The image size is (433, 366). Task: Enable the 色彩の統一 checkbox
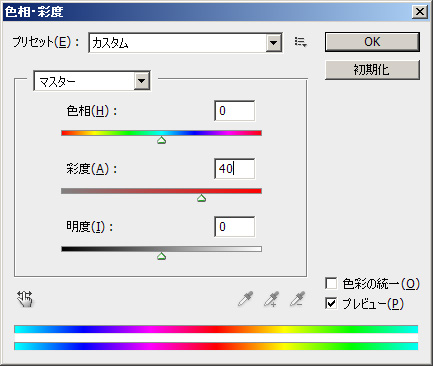(x=331, y=284)
